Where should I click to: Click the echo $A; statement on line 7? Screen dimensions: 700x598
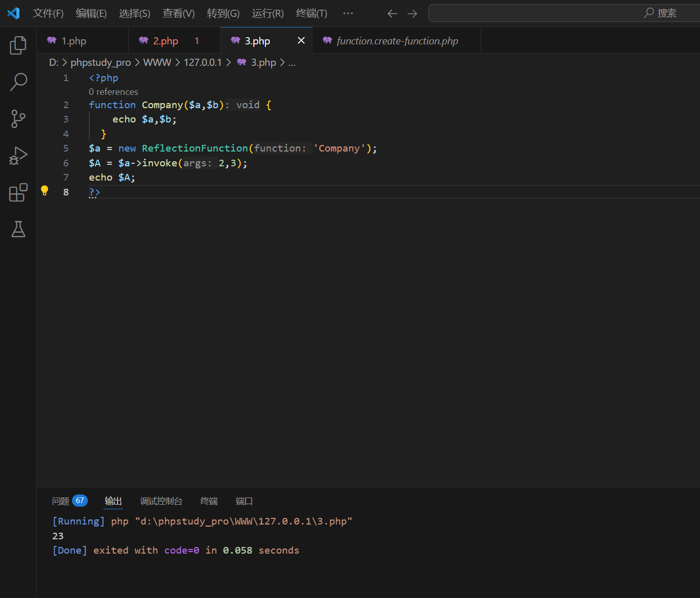point(112,177)
